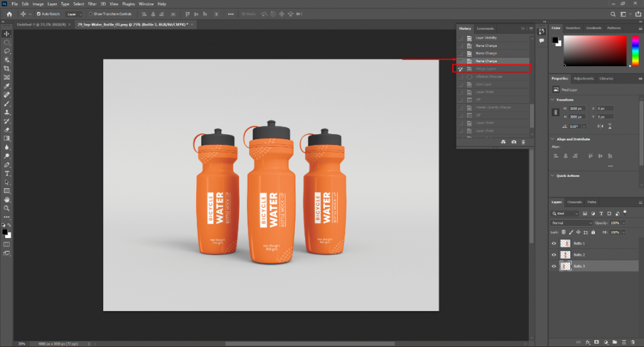Hide the Bottle 3 layer
Image resolution: width=644 pixels, height=347 pixels.
pyautogui.click(x=553, y=266)
